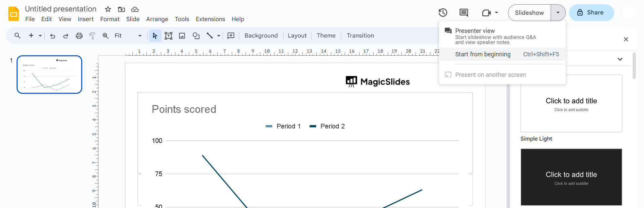
Task: Select Start from beginning option
Action: 483,54
